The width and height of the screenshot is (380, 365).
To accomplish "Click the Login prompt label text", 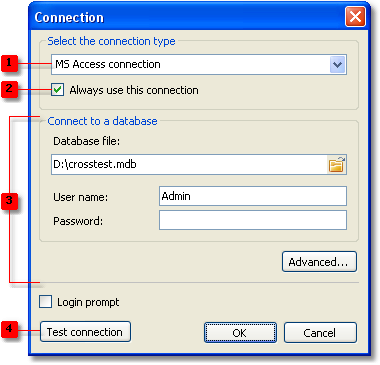I will (88, 302).
